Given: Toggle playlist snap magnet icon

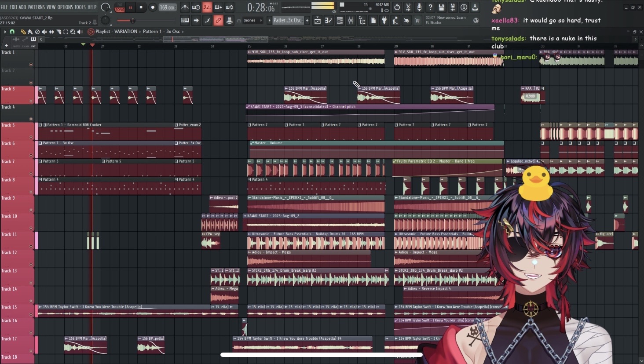Looking at the screenshot, I should pyautogui.click(x=12, y=32).
